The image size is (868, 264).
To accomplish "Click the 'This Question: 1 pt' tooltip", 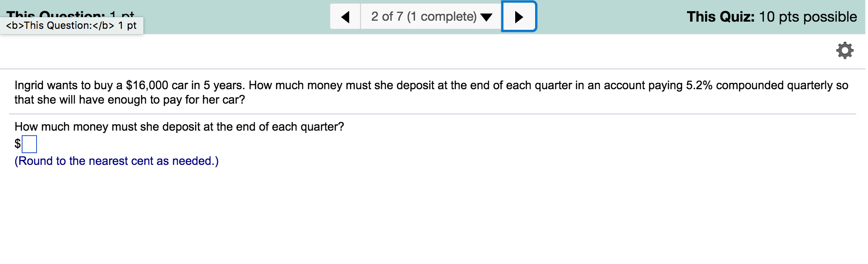I will click(71, 26).
